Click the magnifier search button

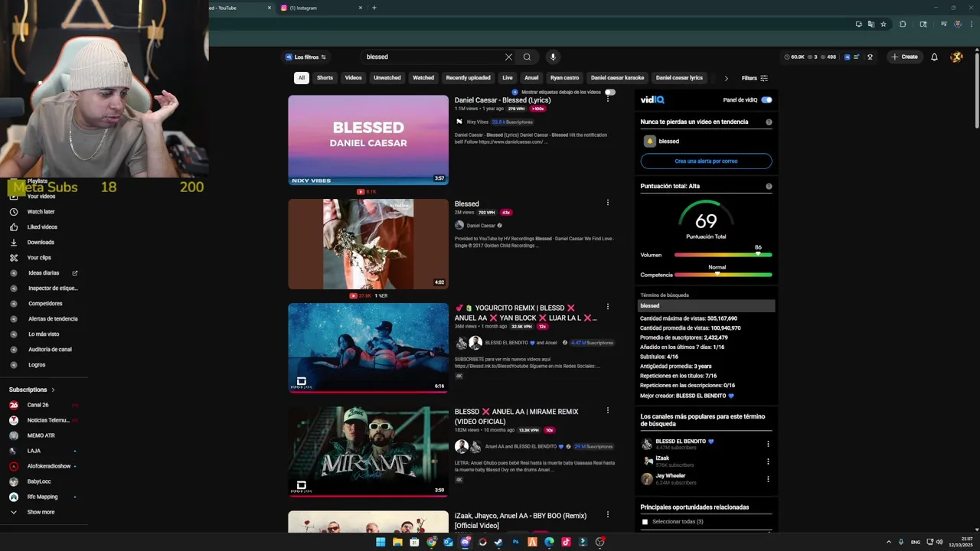(x=527, y=57)
